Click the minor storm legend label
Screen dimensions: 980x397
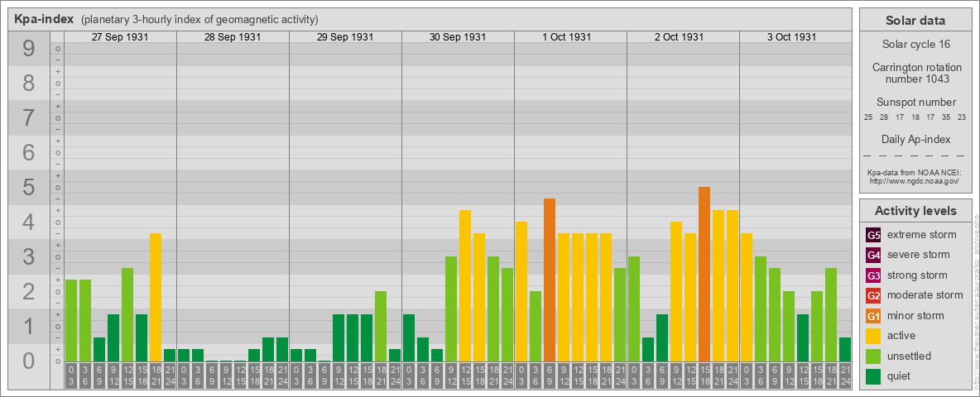point(916,316)
